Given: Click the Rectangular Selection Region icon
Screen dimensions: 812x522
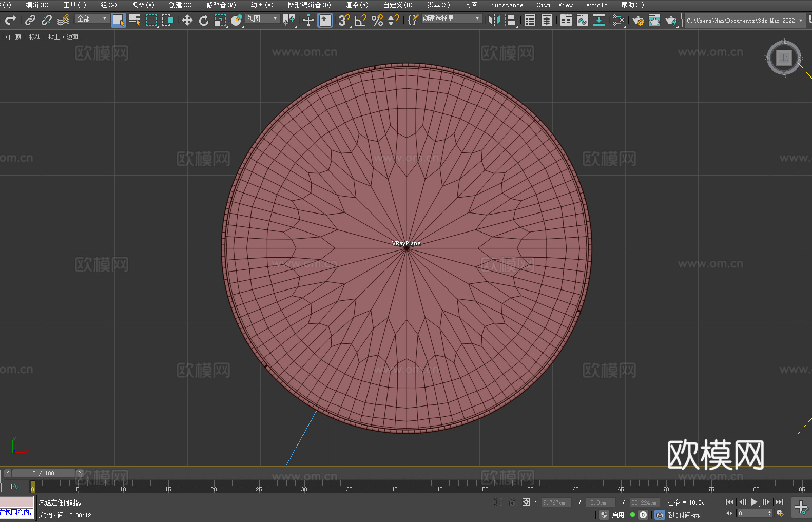Looking at the screenshot, I should [x=151, y=20].
